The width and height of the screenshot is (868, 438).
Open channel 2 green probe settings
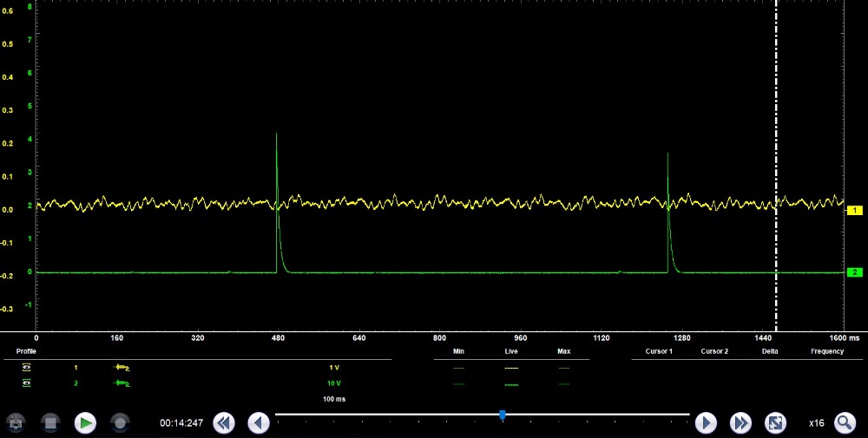pyautogui.click(x=122, y=382)
